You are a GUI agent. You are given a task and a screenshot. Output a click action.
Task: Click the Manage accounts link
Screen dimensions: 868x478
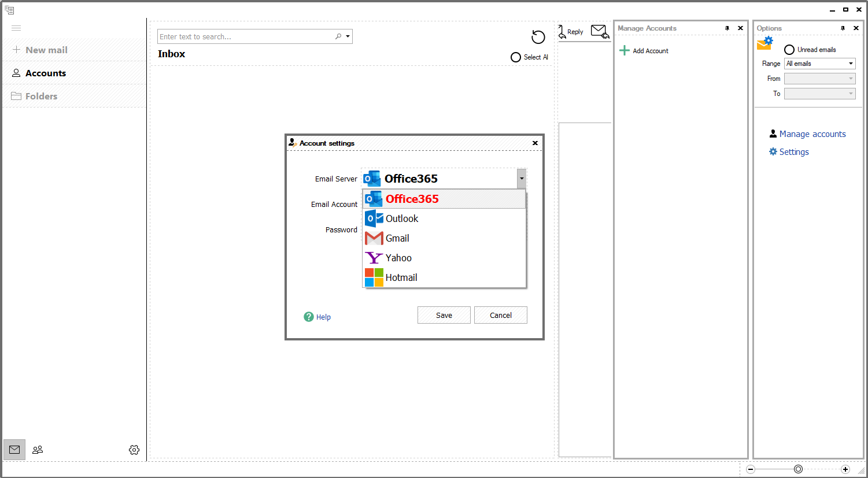tap(812, 134)
